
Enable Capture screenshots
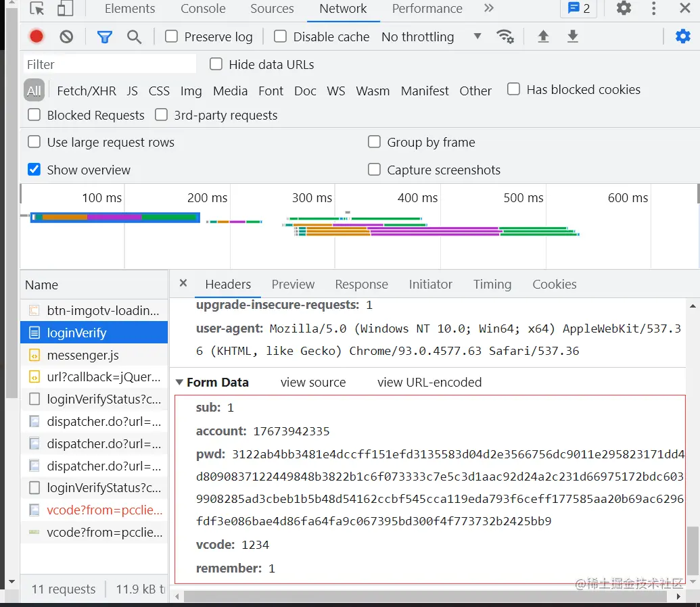coord(374,170)
